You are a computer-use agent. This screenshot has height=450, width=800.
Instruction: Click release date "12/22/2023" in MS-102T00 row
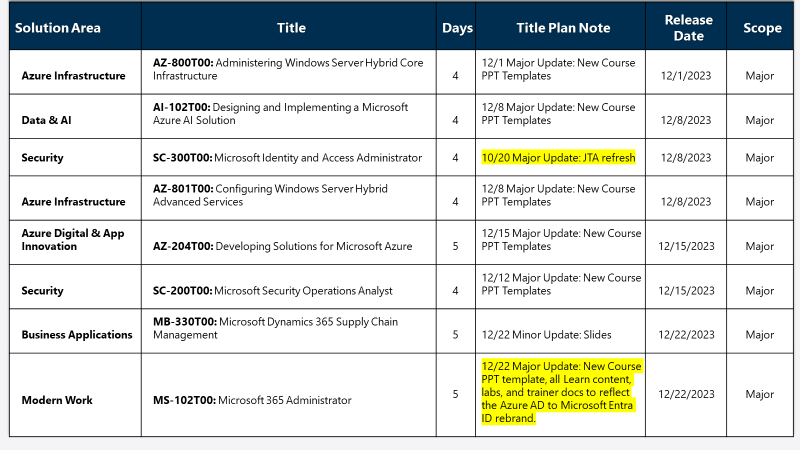click(x=686, y=394)
